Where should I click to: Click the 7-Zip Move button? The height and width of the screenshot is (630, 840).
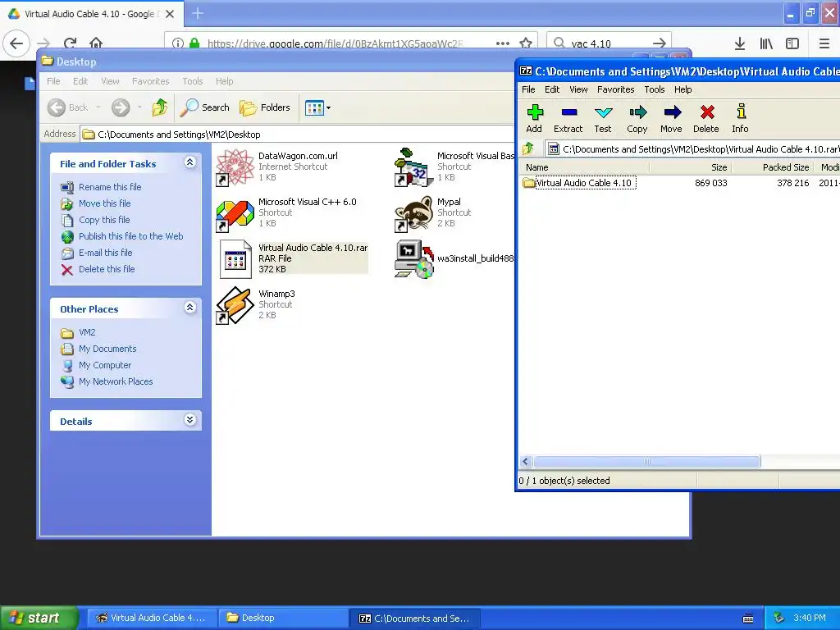671,118
